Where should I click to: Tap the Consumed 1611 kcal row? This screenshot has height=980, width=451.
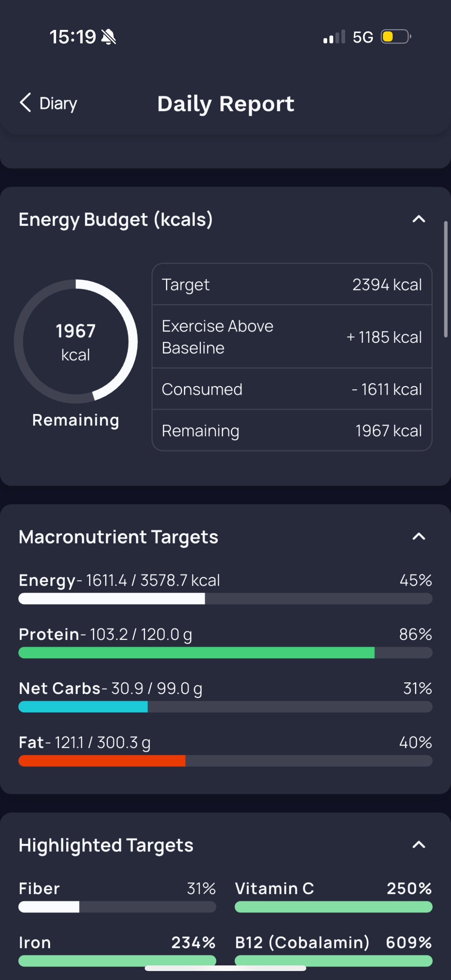(x=292, y=389)
